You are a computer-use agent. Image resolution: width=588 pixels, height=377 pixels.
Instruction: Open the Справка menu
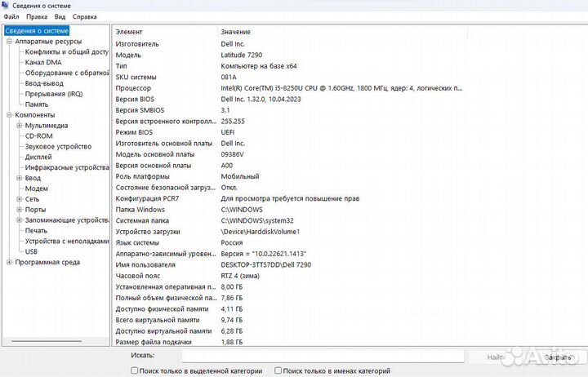click(x=84, y=17)
